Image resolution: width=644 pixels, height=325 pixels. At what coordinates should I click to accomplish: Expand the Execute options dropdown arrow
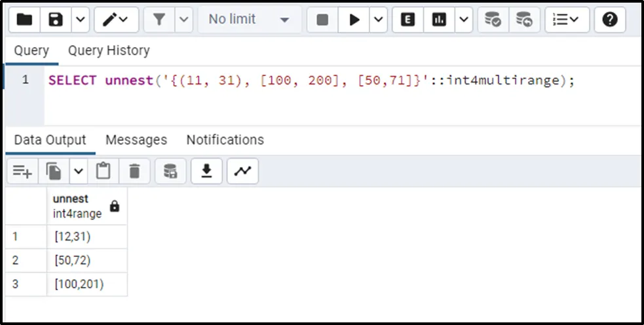click(x=378, y=20)
